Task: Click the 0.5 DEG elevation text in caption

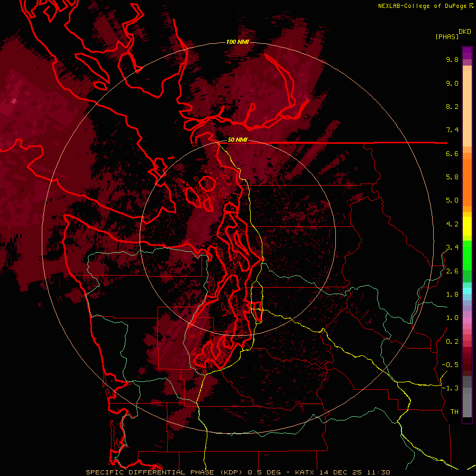Action: point(264,472)
